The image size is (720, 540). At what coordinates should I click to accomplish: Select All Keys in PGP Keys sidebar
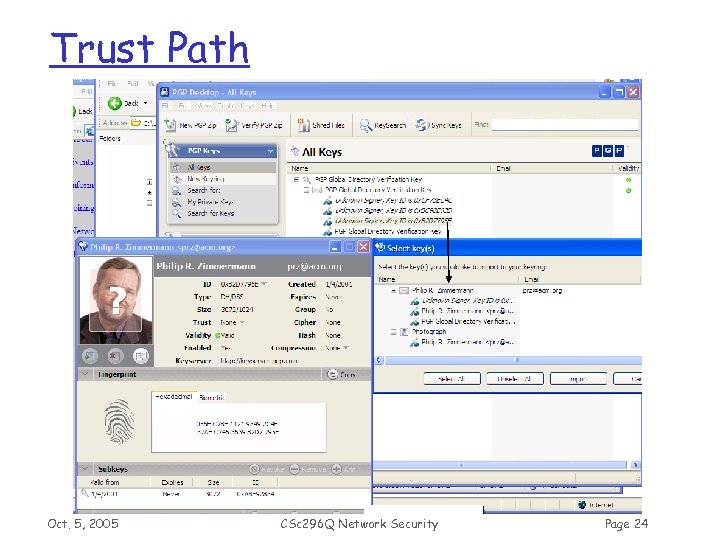tap(224, 167)
